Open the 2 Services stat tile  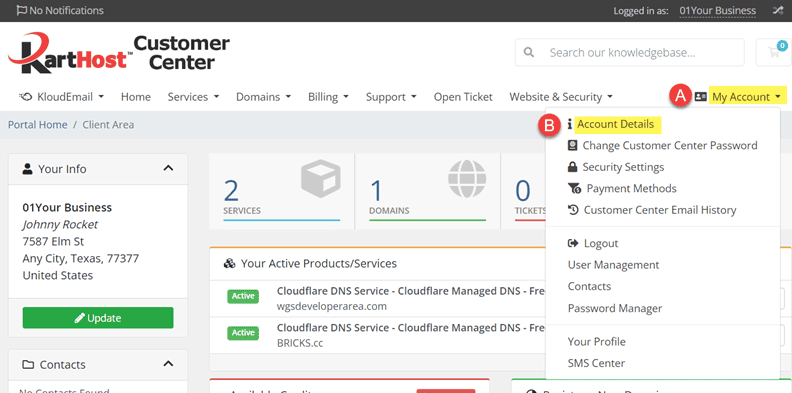(x=281, y=191)
